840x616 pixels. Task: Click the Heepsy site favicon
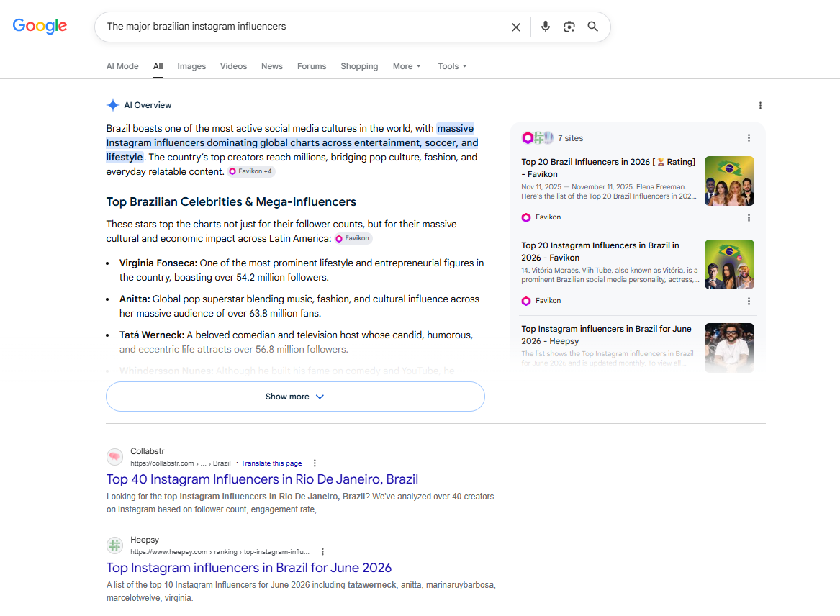tap(114, 545)
